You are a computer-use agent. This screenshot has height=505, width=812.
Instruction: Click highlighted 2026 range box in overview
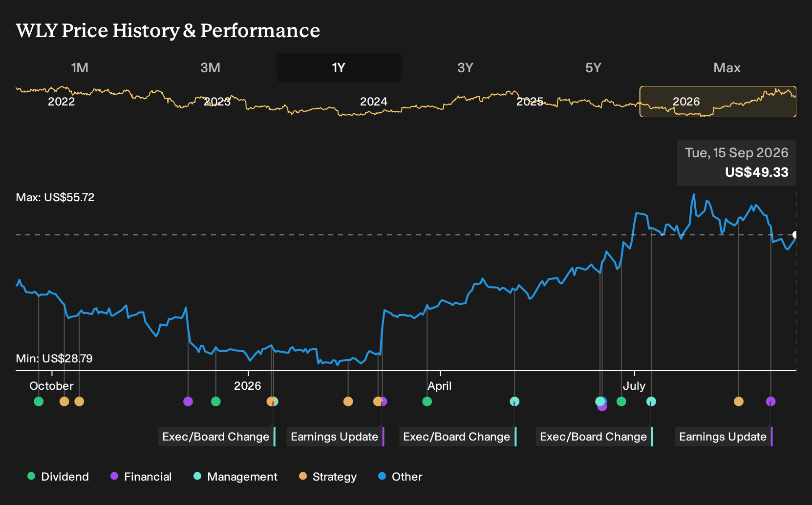click(x=718, y=102)
